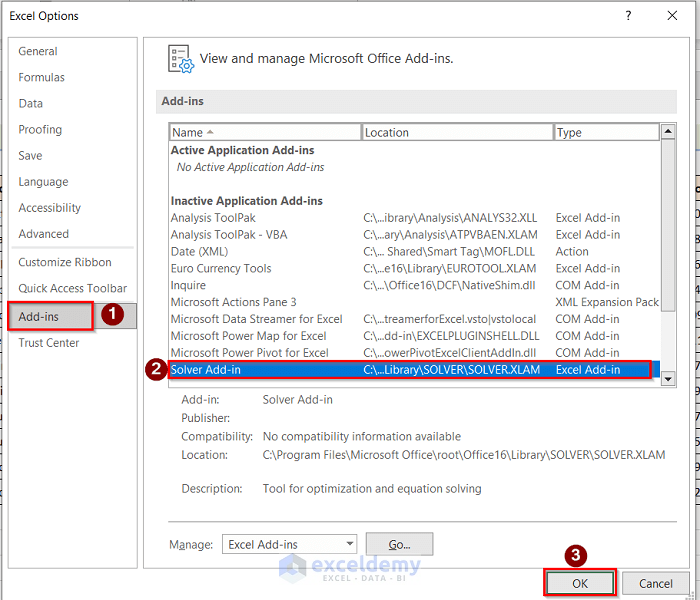The height and width of the screenshot is (600, 700).
Task: Open the Manage Excel Add-ins dropdown
Action: (289, 544)
